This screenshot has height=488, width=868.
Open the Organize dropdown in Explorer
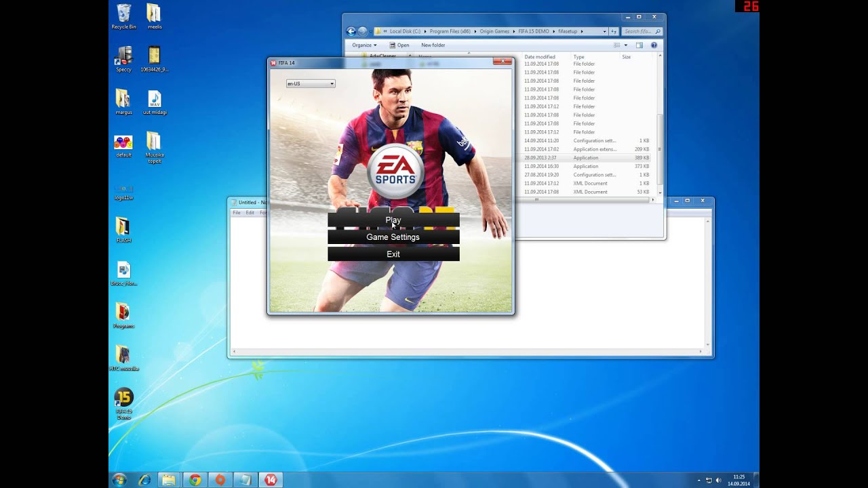(x=364, y=45)
